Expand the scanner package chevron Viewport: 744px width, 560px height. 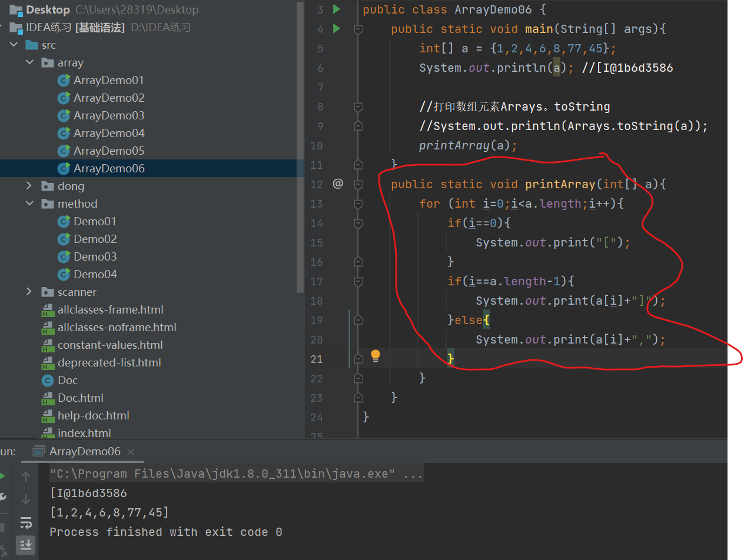(x=29, y=292)
